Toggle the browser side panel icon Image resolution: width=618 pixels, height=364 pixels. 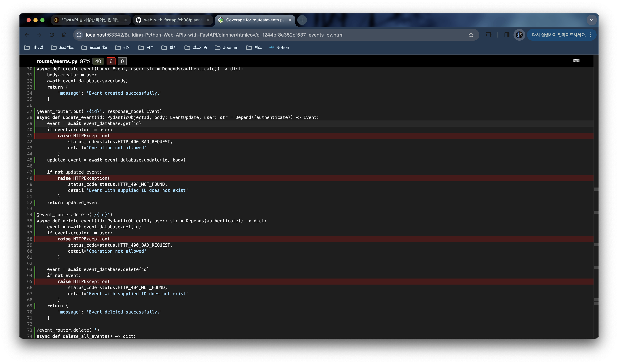coord(507,35)
